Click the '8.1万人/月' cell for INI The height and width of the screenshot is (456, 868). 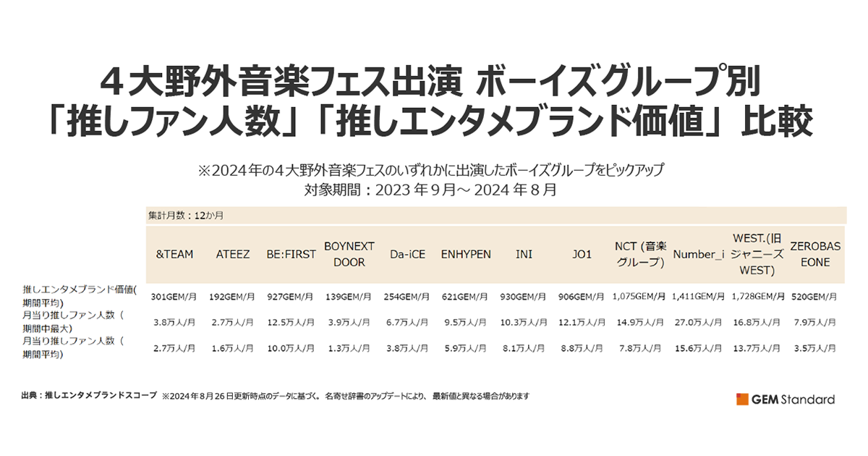(x=524, y=348)
